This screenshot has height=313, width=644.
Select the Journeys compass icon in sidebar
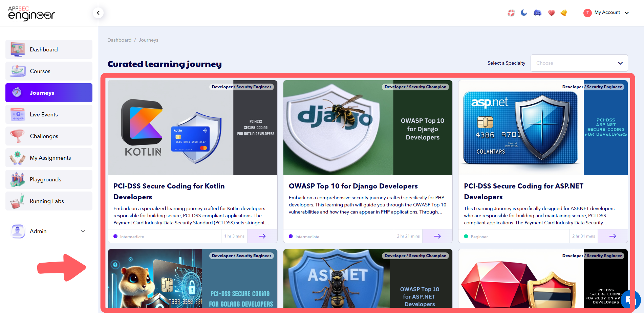point(17,92)
